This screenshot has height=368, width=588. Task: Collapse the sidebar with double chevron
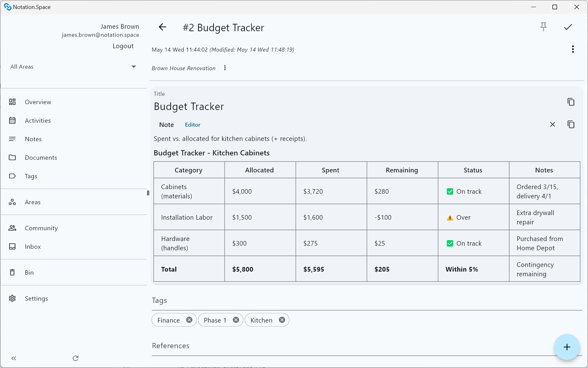point(14,358)
